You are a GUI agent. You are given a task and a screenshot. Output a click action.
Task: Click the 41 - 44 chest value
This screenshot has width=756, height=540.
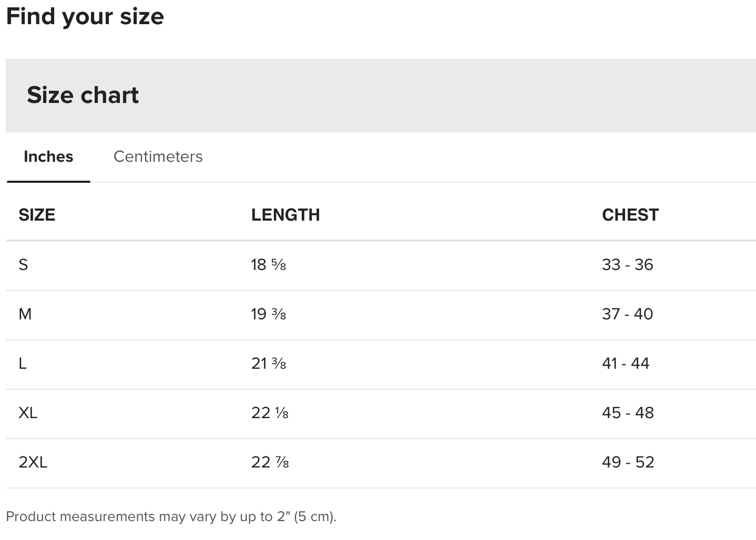626,364
